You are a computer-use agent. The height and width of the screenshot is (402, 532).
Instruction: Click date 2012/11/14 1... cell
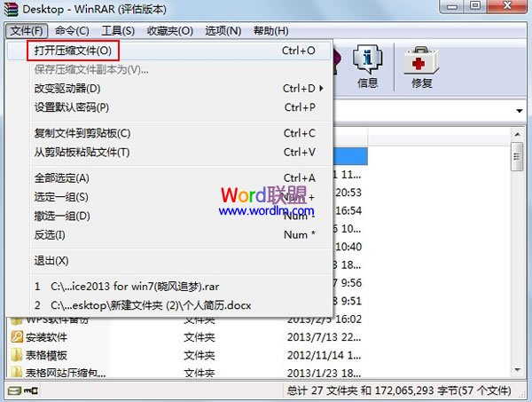coord(324,355)
